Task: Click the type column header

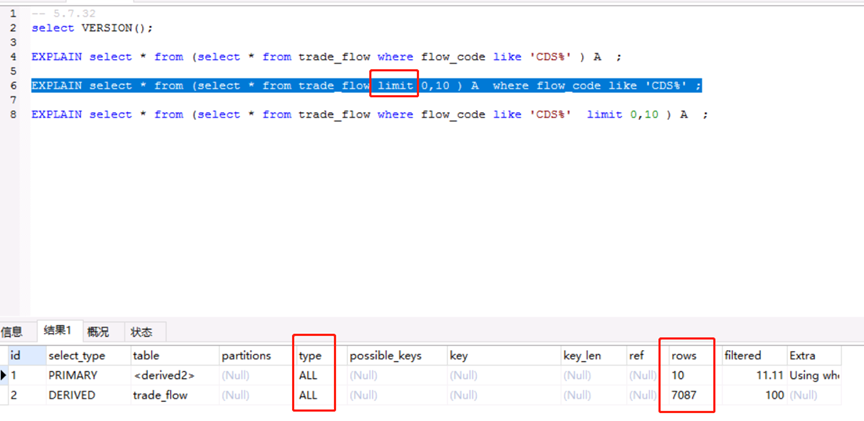Action: click(321, 355)
